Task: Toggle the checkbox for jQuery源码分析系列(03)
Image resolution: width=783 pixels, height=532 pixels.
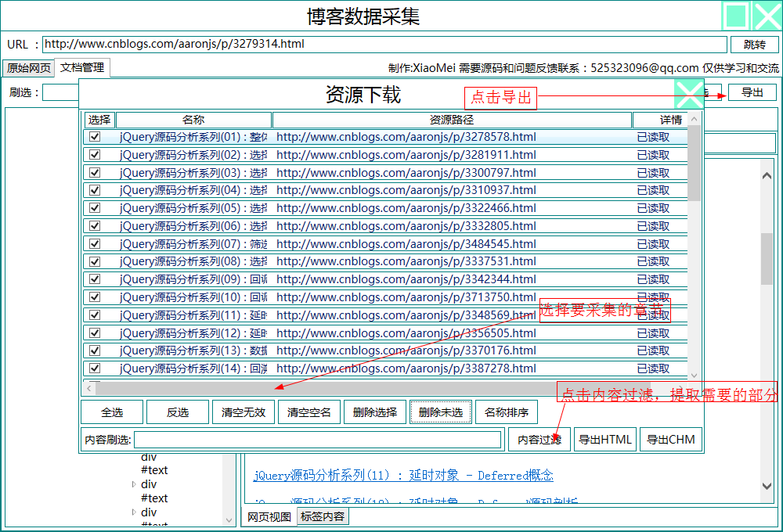Action: coord(95,173)
